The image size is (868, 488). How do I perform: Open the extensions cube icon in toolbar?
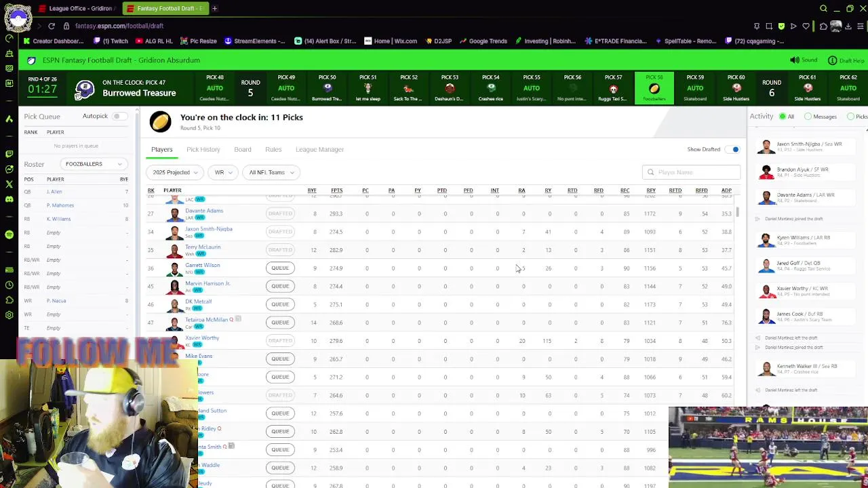pos(823,26)
